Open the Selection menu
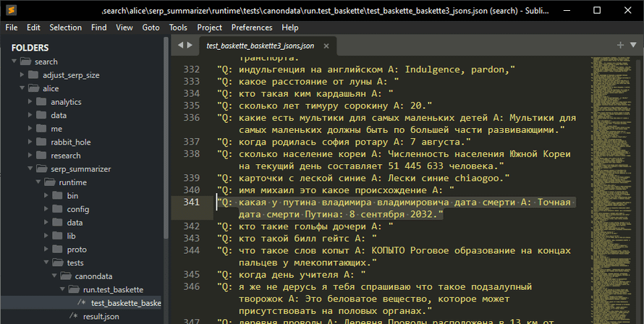 coord(66,27)
